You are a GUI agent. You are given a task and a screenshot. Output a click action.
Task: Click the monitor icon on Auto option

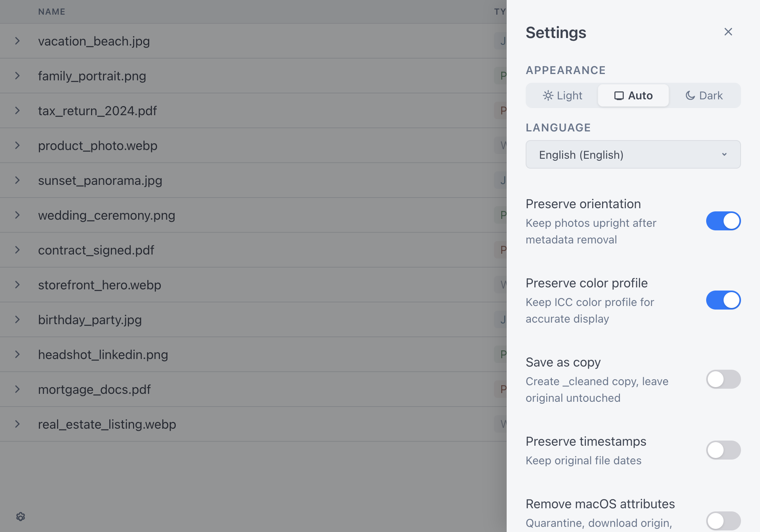(618, 95)
